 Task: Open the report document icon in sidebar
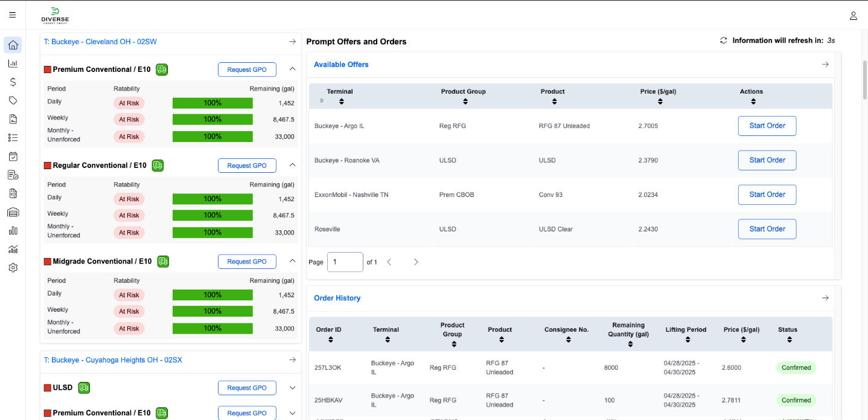click(x=13, y=119)
